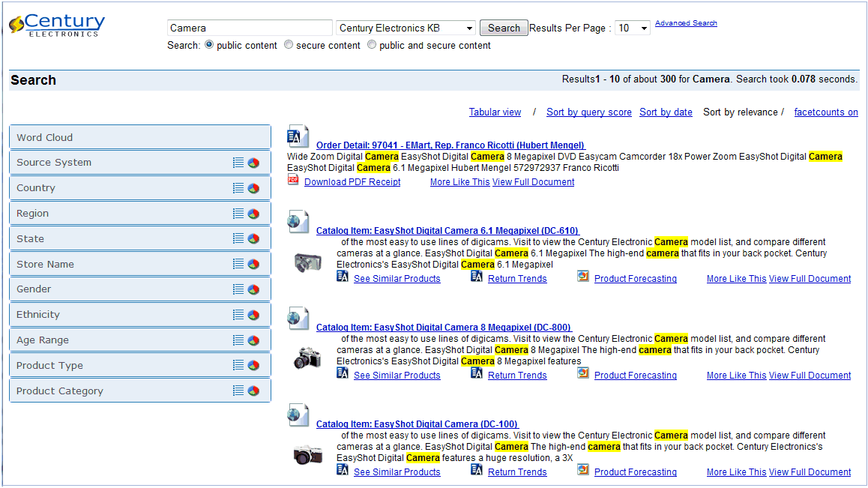Click the Camera search input field
Image resolution: width=868 pixels, height=488 pixels.
[250, 28]
